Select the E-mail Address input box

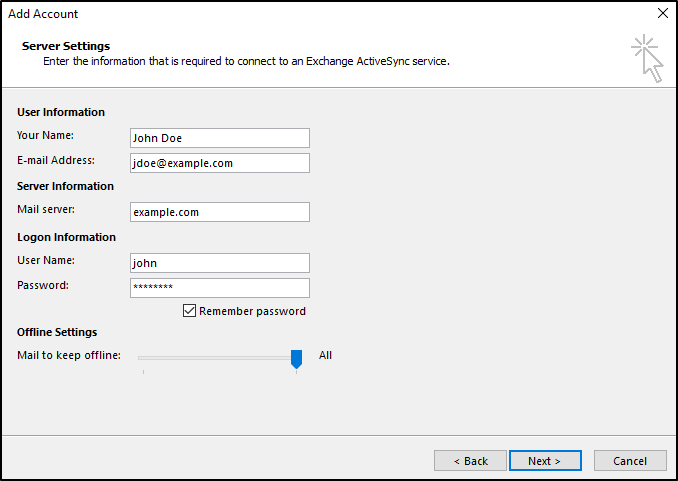coord(220,163)
